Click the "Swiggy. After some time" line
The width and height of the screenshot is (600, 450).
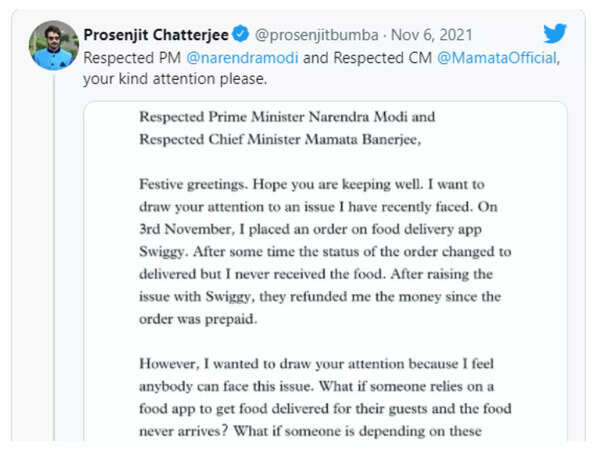tap(224, 253)
